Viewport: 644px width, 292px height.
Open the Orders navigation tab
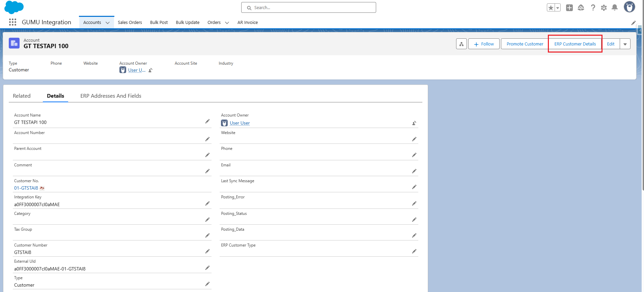point(214,23)
